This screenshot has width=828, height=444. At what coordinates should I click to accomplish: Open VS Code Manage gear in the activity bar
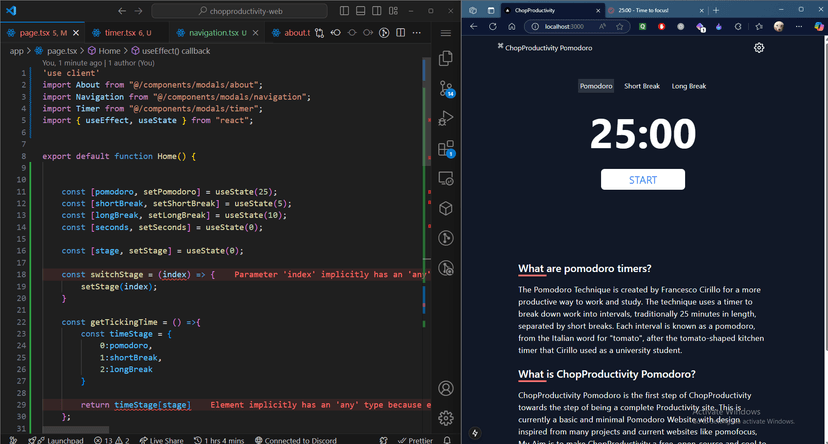tap(446, 418)
